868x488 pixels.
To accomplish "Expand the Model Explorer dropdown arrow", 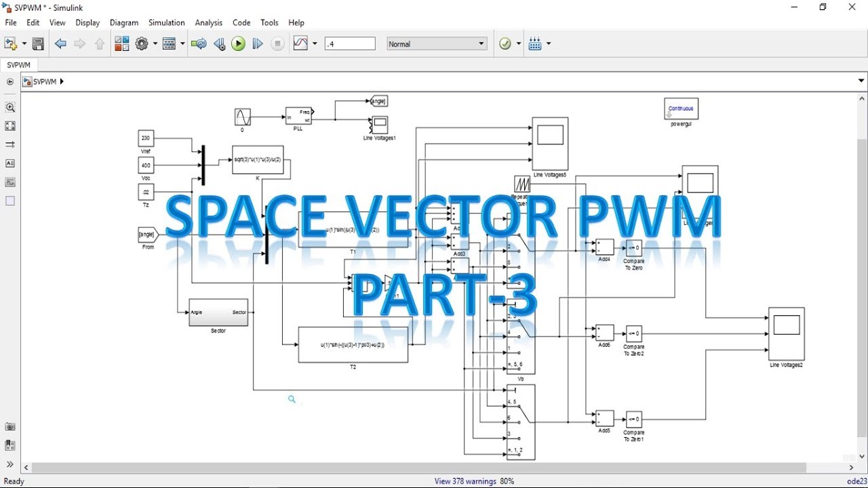I will 182,44.
